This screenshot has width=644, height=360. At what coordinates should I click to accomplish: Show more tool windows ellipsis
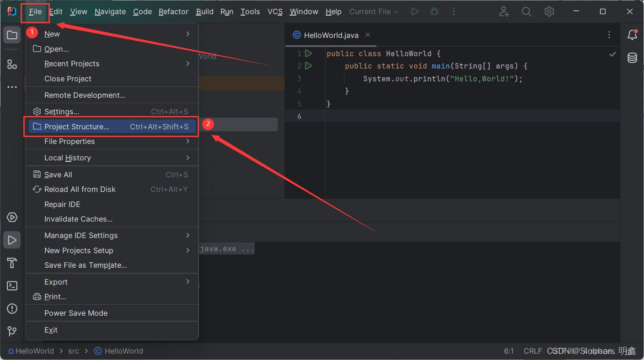12,87
